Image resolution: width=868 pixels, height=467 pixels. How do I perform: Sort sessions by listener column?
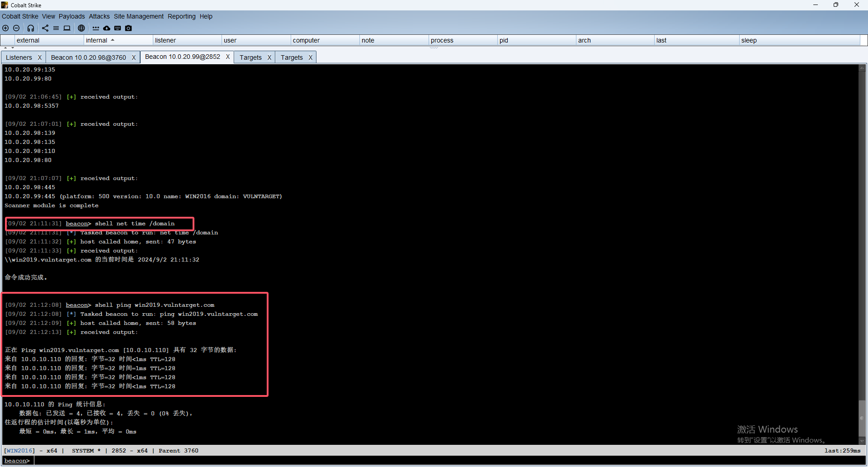tap(187, 40)
